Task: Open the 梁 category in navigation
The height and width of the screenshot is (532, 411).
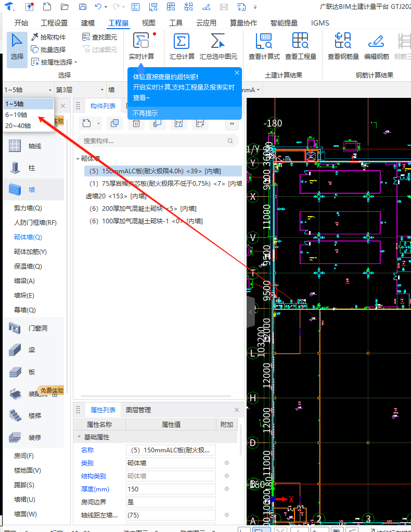Action: [x=34, y=350]
